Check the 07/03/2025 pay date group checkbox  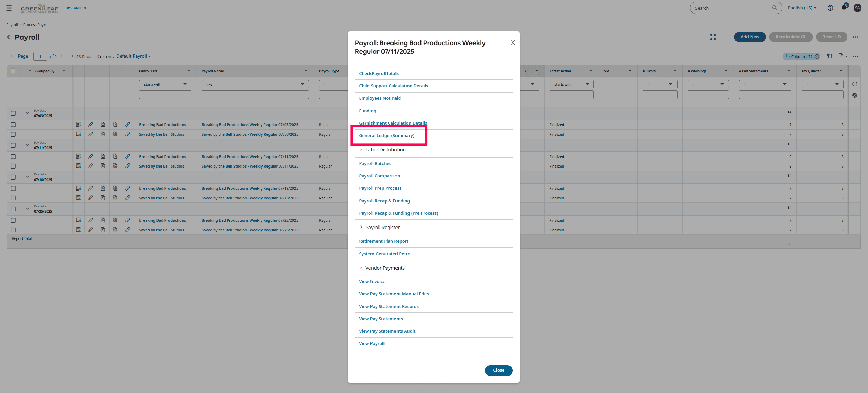point(13,113)
